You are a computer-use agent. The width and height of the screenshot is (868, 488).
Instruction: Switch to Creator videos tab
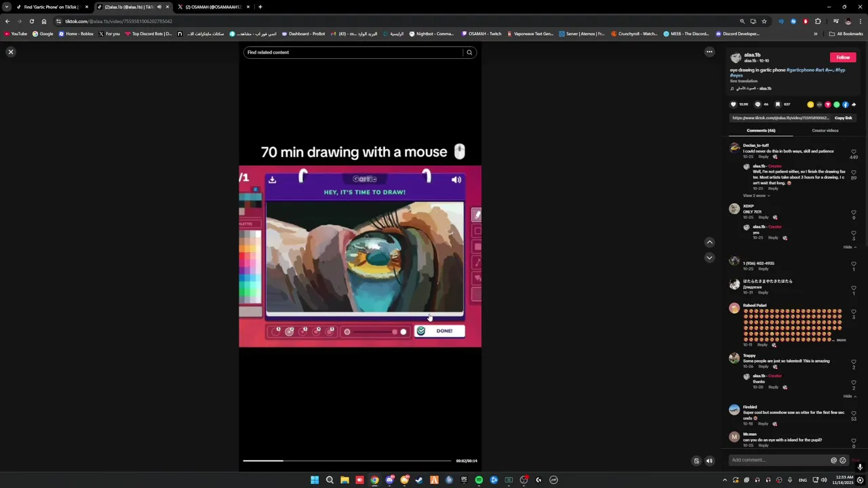point(825,130)
